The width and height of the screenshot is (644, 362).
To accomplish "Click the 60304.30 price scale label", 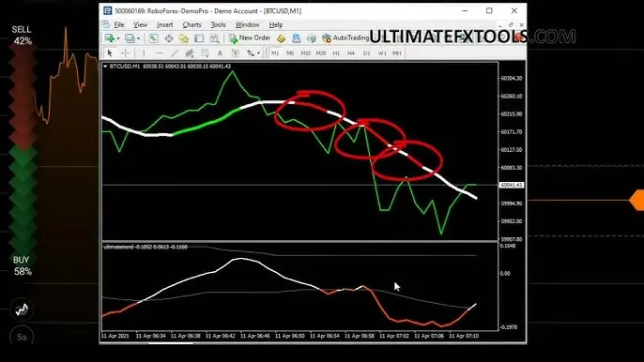I will pos(512,78).
